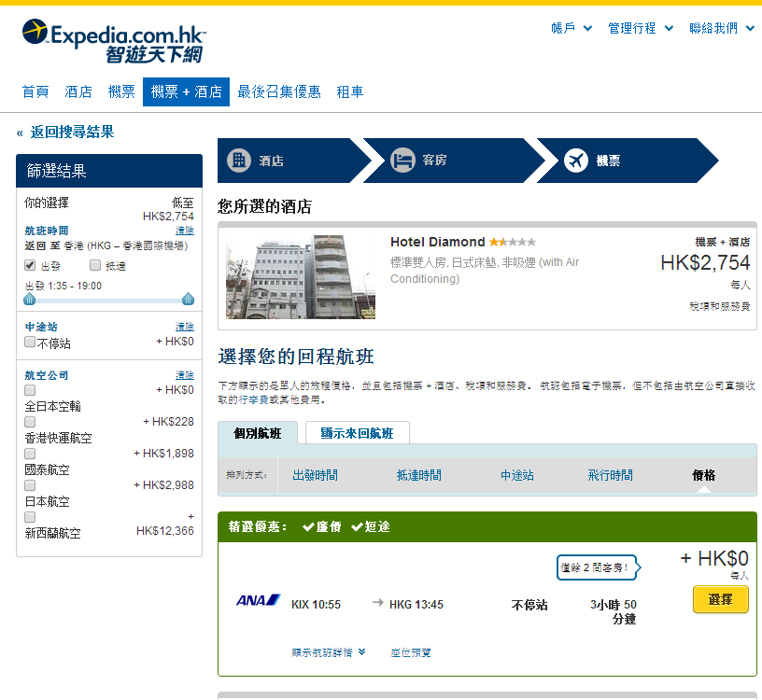Image resolution: width=762 pixels, height=700 pixels.
Task: Click the bed icon in the 客房 step
Action: [x=402, y=160]
